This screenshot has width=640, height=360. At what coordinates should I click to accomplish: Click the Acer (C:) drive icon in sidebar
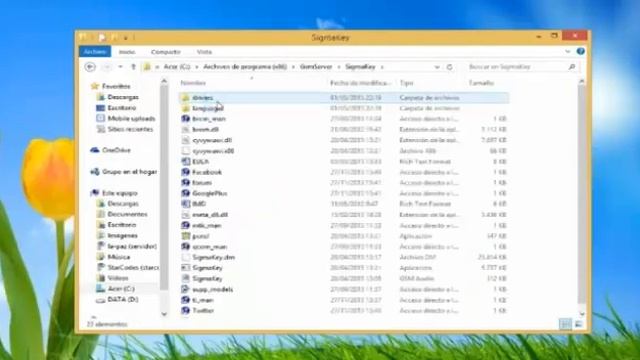[100, 288]
